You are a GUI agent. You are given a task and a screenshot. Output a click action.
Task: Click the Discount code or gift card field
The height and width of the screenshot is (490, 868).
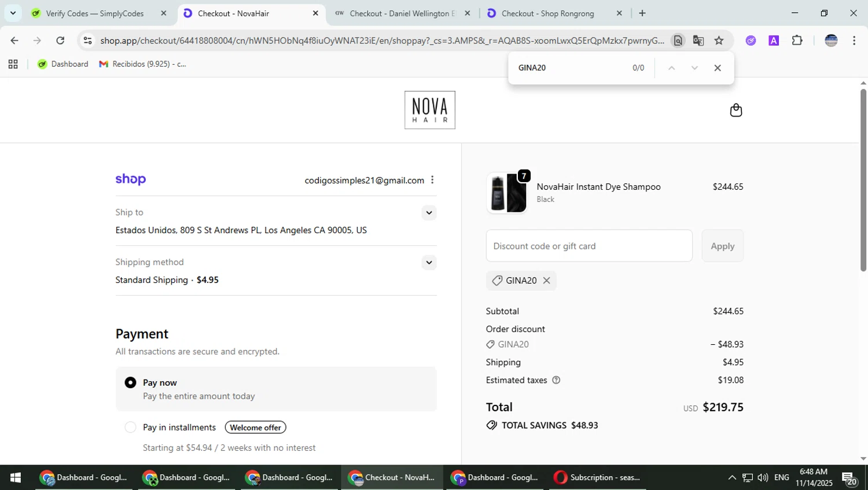[589, 246]
